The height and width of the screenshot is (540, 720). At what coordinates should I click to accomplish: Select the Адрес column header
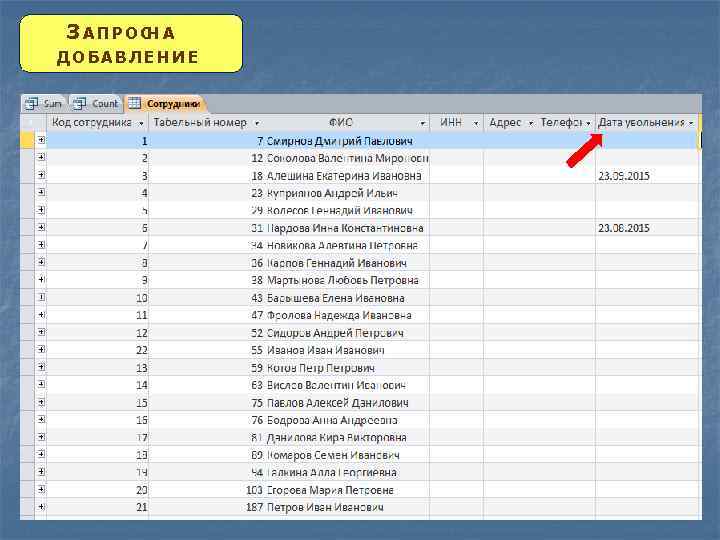point(510,123)
